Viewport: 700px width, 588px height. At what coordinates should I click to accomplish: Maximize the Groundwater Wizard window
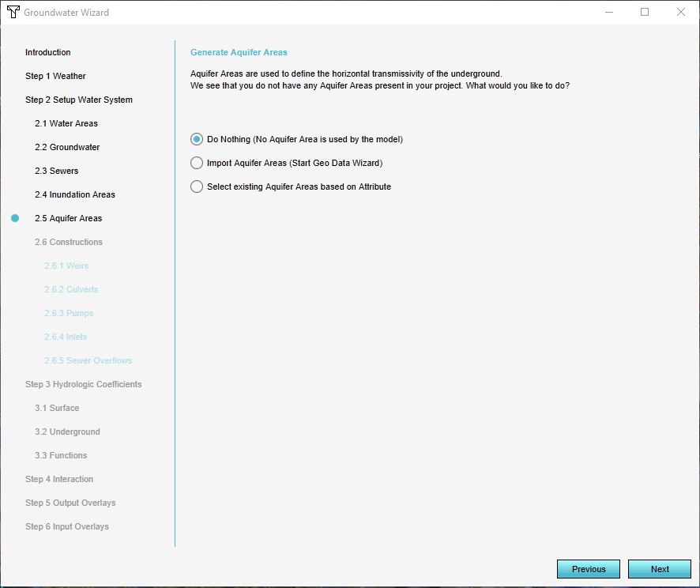645,13
